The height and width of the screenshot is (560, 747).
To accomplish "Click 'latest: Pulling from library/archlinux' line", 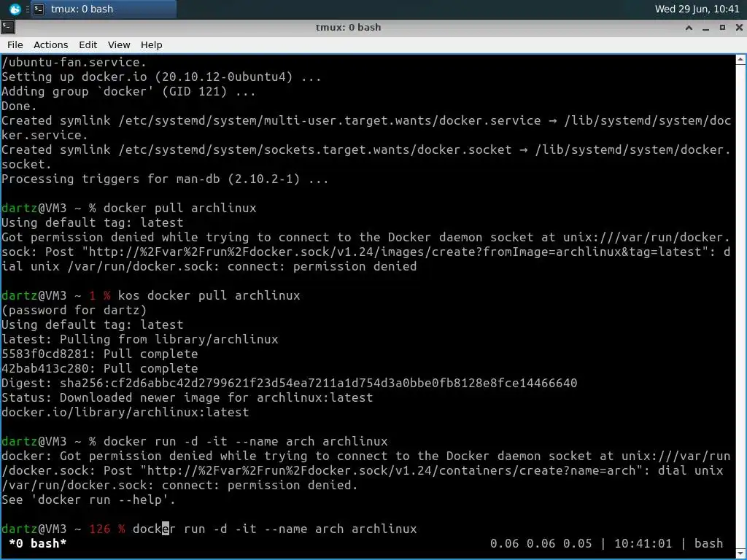I will point(139,339).
